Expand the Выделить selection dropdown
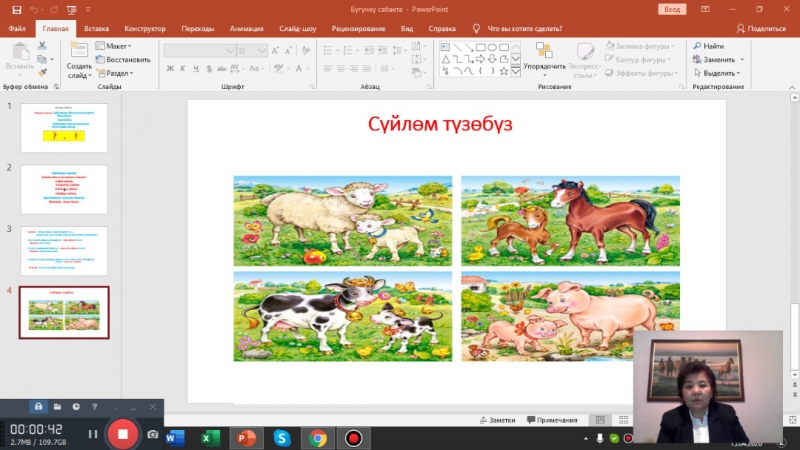The image size is (800, 450). point(720,73)
